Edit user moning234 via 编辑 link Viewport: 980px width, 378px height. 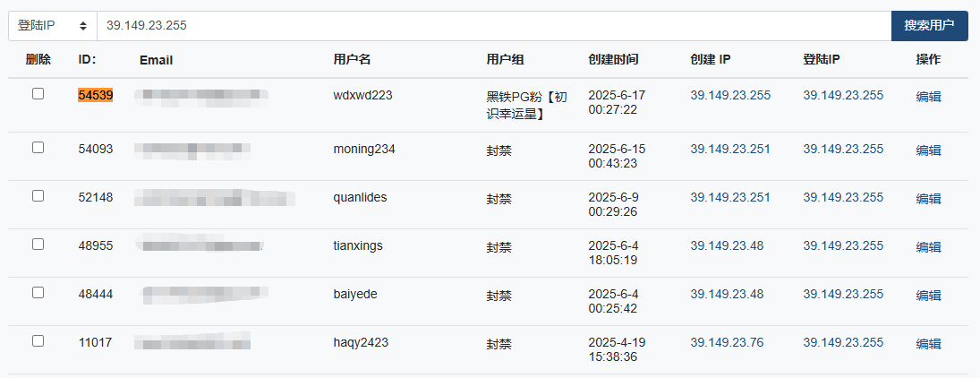coord(928,150)
